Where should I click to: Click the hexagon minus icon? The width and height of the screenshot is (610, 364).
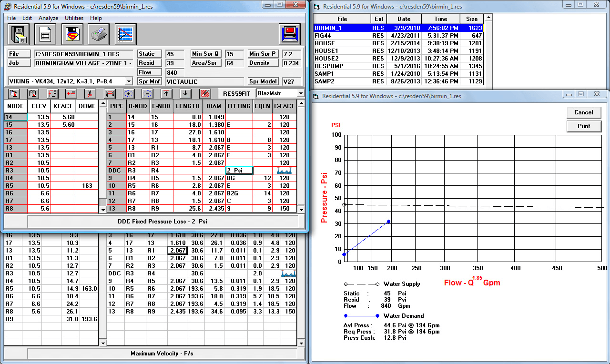click(x=147, y=93)
